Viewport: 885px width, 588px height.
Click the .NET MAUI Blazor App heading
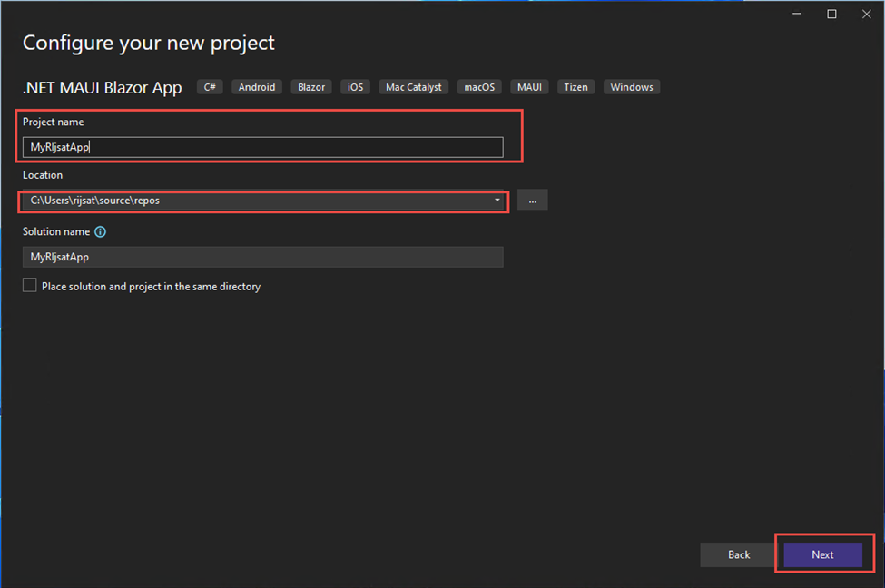pyautogui.click(x=100, y=87)
